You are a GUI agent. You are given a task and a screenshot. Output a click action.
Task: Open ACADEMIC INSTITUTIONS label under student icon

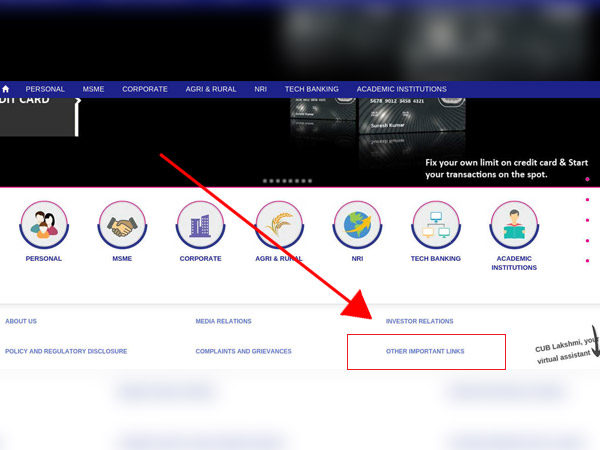click(514, 263)
